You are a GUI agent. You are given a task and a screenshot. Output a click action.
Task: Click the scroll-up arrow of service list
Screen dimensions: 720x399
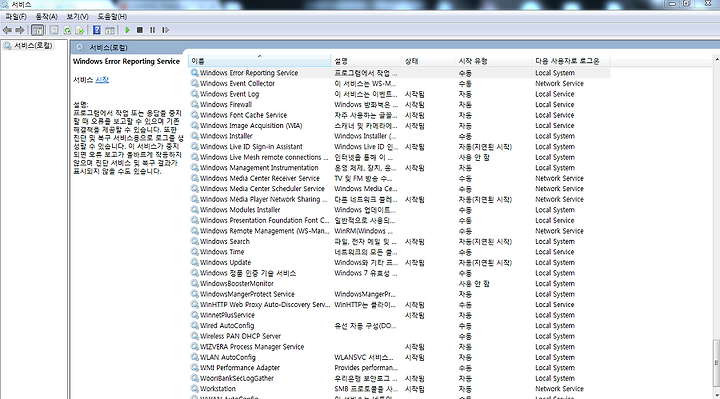pyautogui.click(x=716, y=60)
